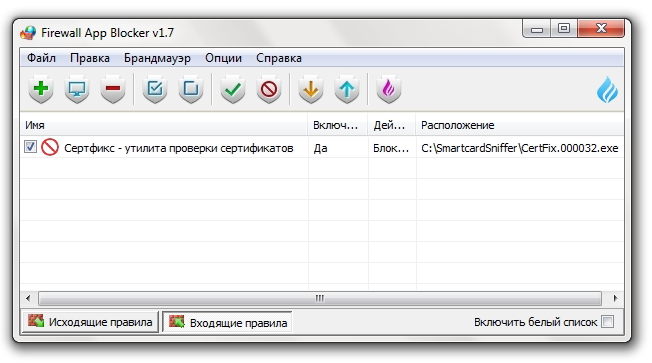652x363 pixels.
Task: Open firewall settings purple flame icon
Action: click(388, 89)
